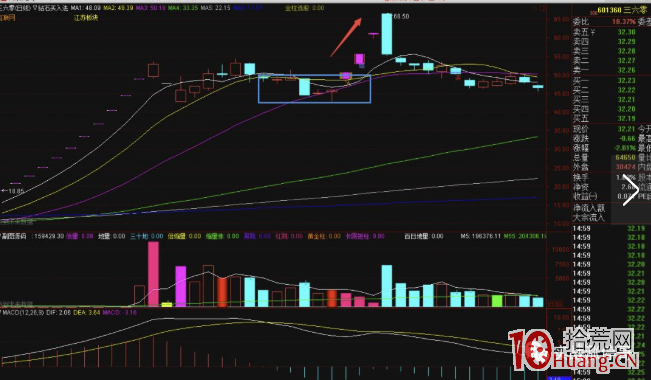Click the 买四 price 32.20
The height and width of the screenshot is (380, 651).
[627, 109]
